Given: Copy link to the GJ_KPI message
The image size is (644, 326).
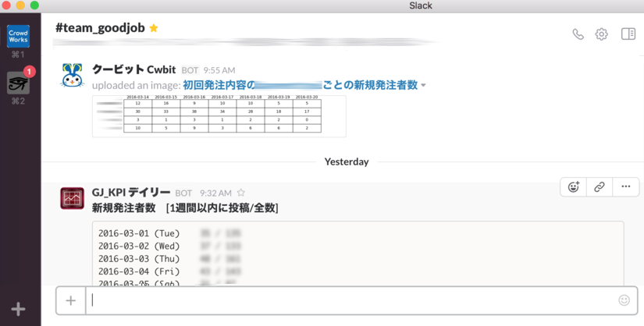Looking at the screenshot, I should (600, 187).
